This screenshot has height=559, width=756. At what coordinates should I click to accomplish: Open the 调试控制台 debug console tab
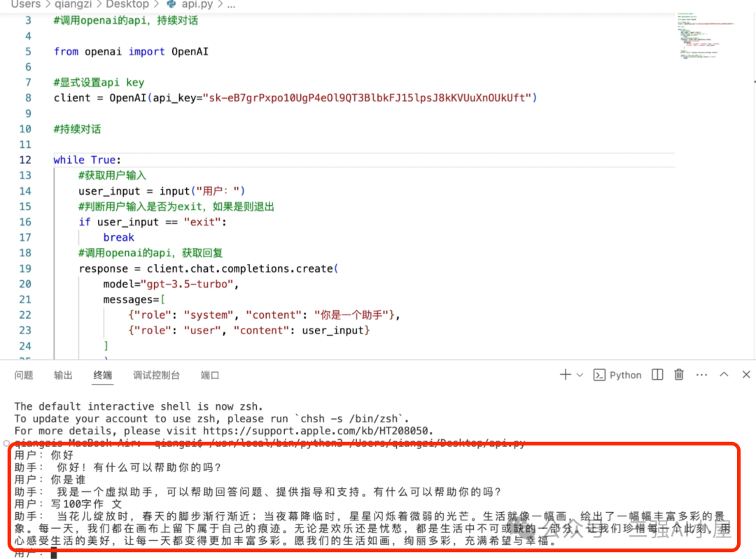(x=156, y=375)
